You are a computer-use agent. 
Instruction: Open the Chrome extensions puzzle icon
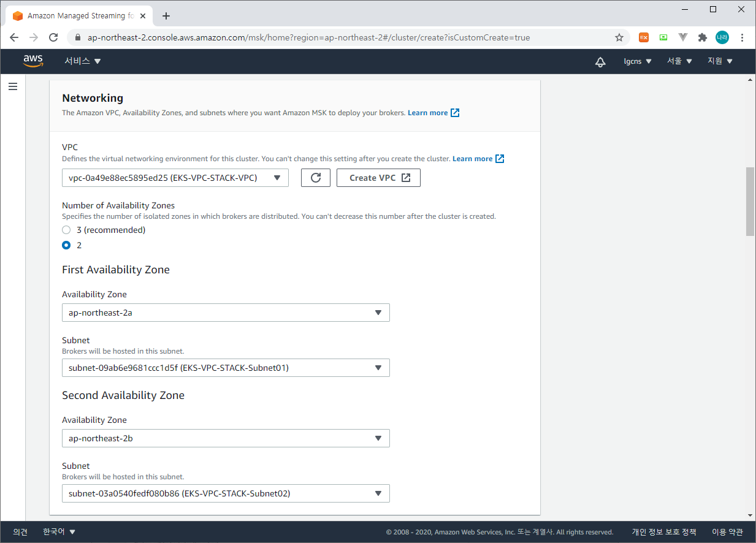703,37
